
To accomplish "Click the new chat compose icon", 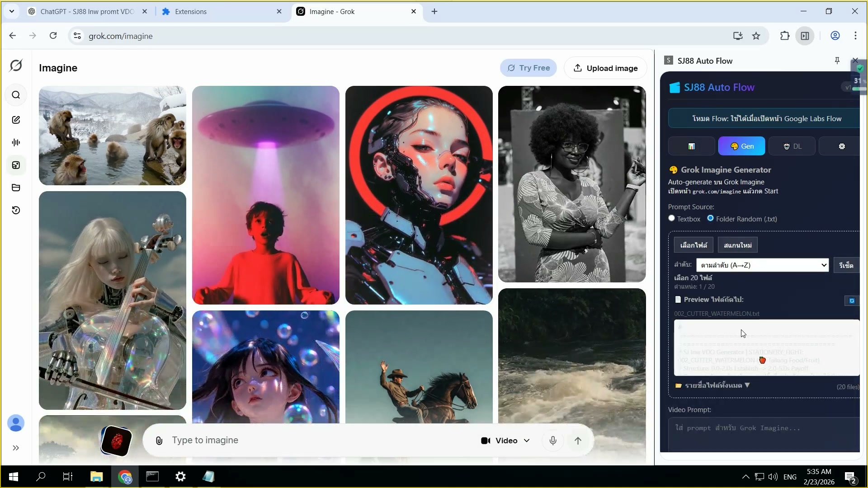I will coord(16,120).
